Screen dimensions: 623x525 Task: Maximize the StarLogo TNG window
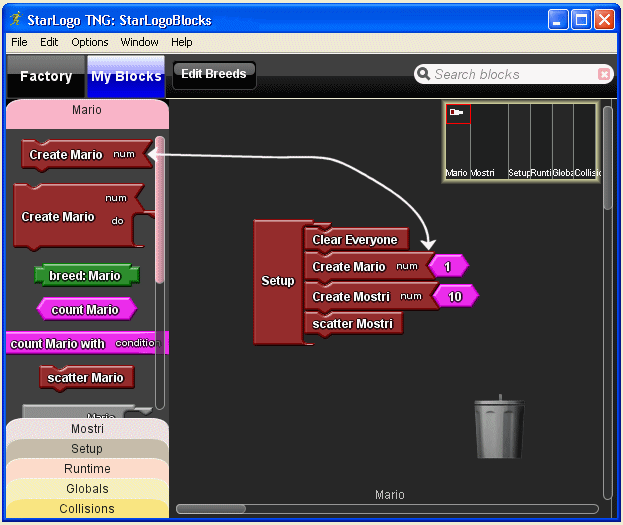pos(581,20)
